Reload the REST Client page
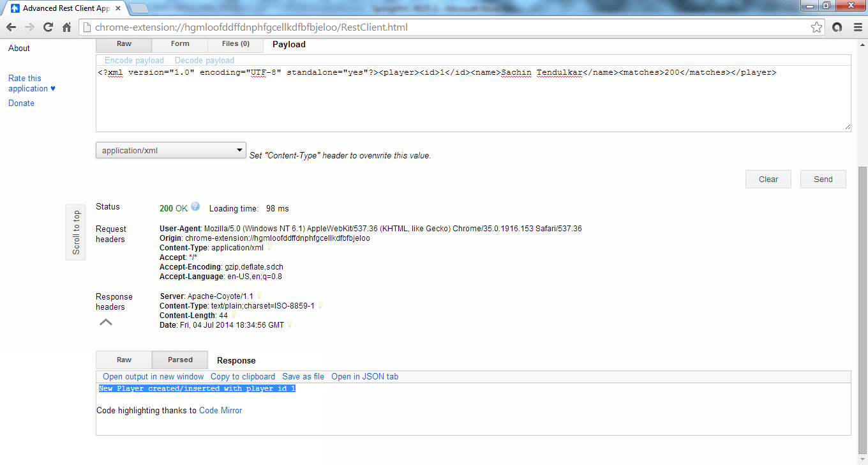This screenshot has height=465, width=868. click(x=47, y=28)
